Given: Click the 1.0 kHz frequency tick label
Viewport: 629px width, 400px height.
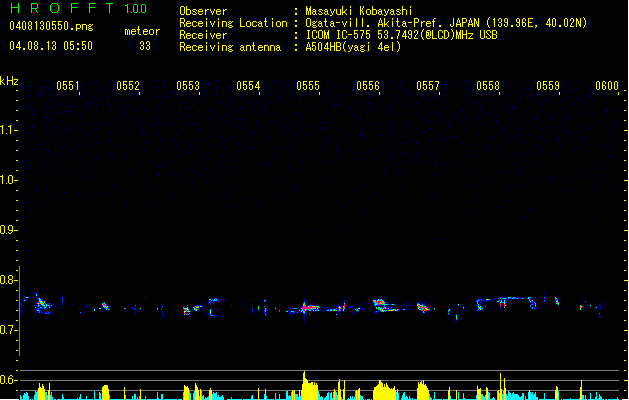Looking at the screenshot, I should pyautogui.click(x=8, y=180).
